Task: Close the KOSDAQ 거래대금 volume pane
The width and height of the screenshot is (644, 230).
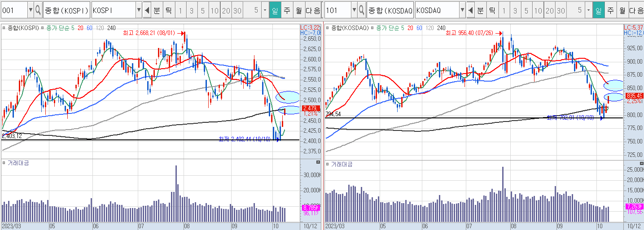Action: coord(641,162)
